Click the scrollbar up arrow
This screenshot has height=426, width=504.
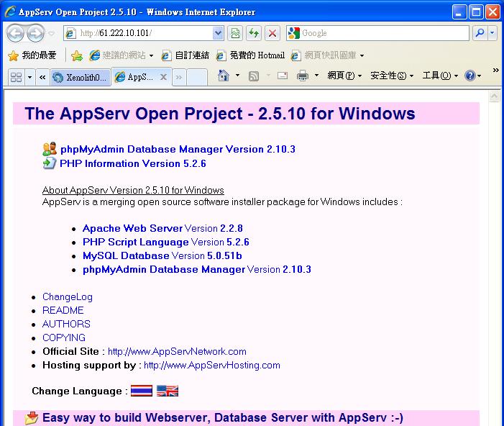pyautogui.click(x=494, y=96)
